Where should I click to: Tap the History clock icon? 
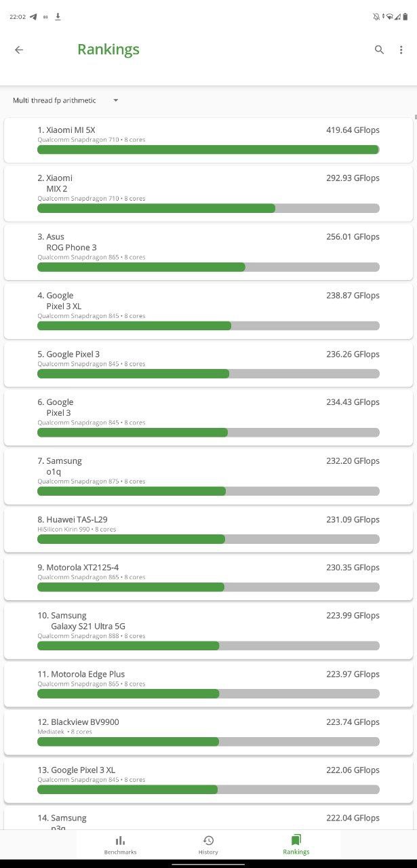click(x=208, y=840)
